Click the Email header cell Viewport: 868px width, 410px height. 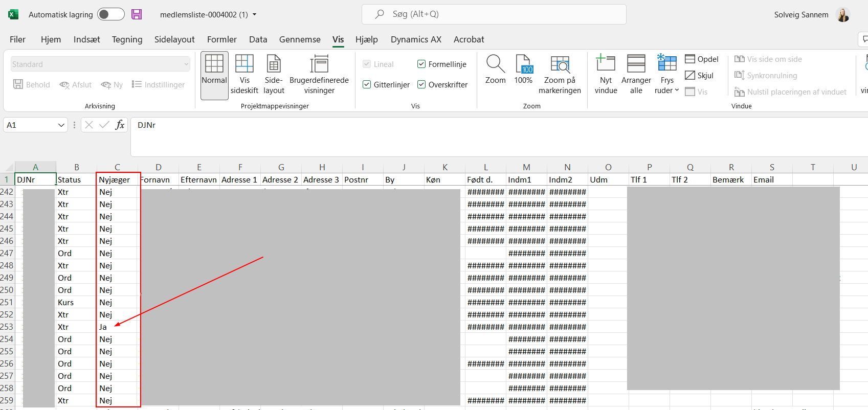(x=772, y=179)
